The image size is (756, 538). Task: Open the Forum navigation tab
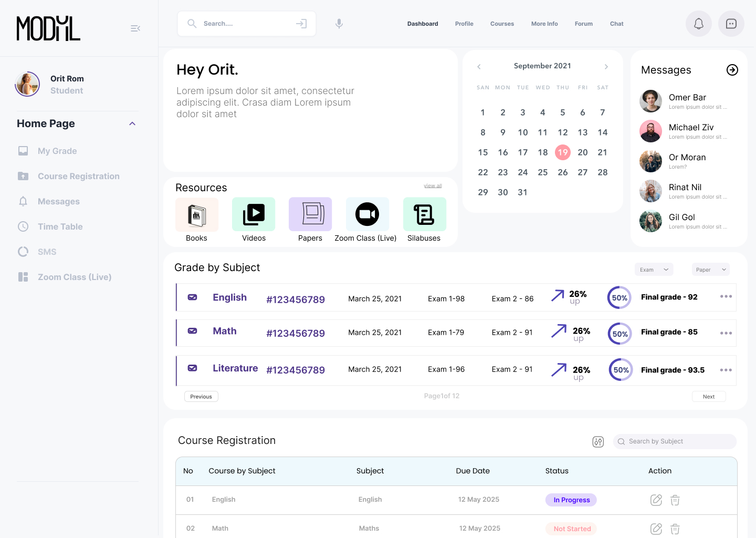[583, 24]
